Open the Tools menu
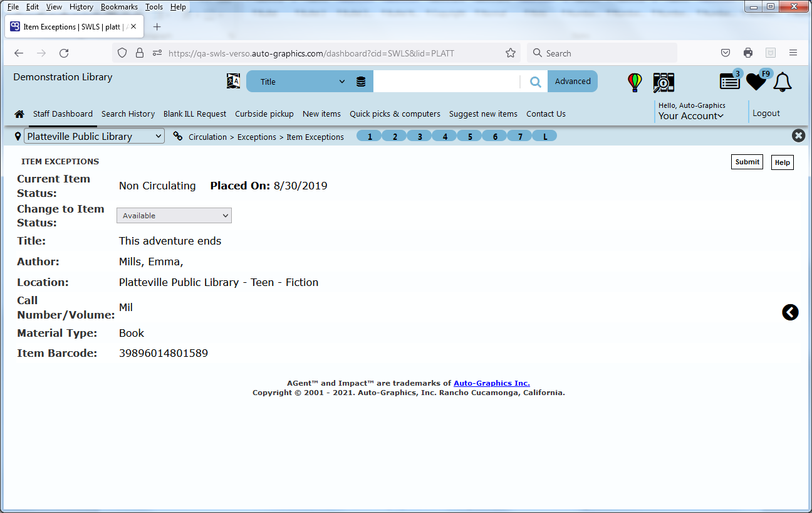The image size is (812, 513). pos(154,7)
